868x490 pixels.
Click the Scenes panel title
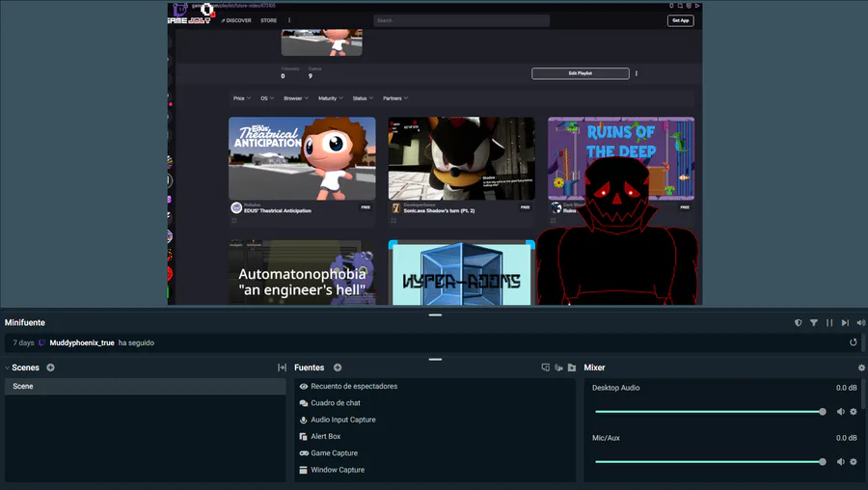tap(25, 367)
